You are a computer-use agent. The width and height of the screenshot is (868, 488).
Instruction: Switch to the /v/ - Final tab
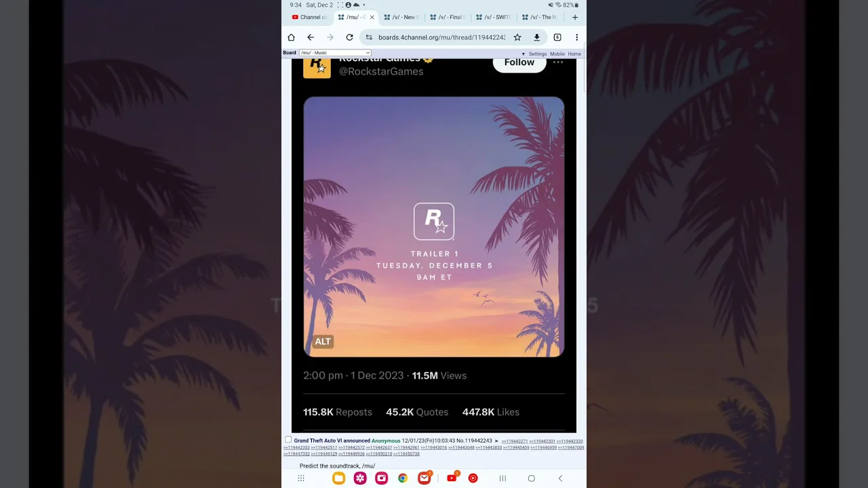[x=448, y=17]
